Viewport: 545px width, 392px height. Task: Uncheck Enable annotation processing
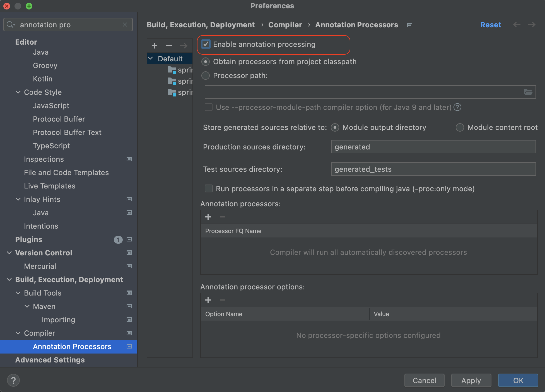[x=206, y=44]
